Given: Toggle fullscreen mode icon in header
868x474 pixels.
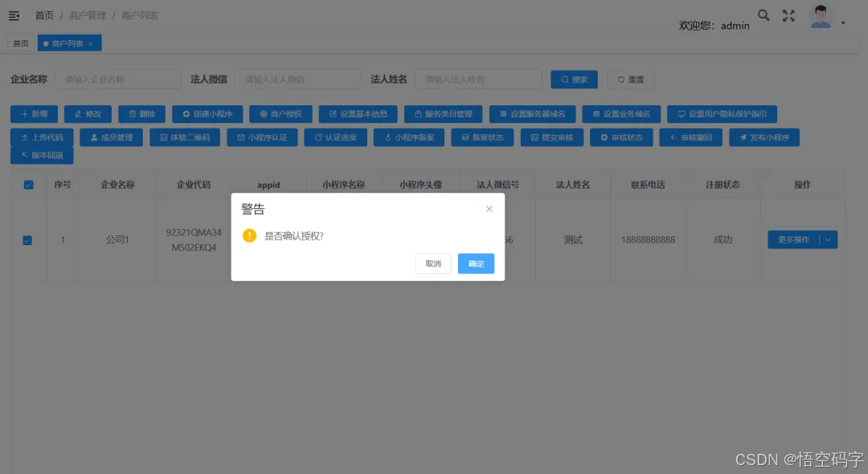Looking at the screenshot, I should click(x=788, y=15).
